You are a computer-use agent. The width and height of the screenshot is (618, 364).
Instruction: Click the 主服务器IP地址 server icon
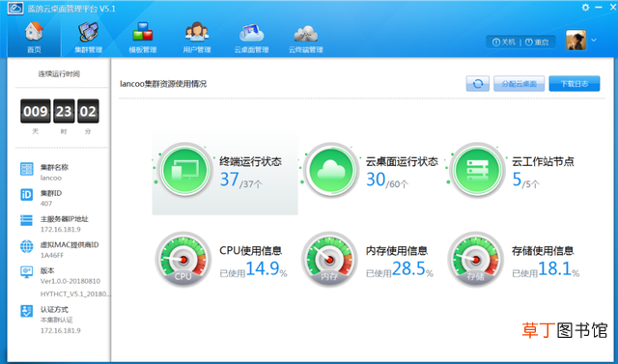pyautogui.click(x=26, y=220)
